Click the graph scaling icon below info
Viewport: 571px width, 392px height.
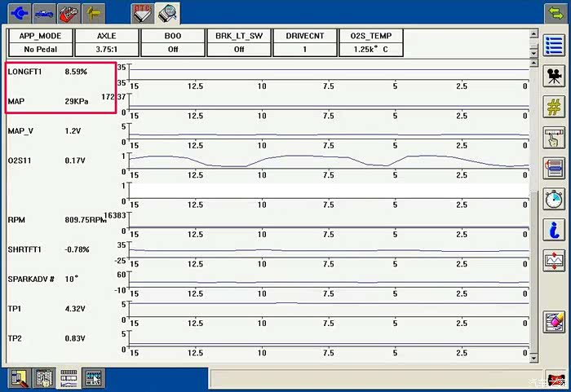pos(555,261)
